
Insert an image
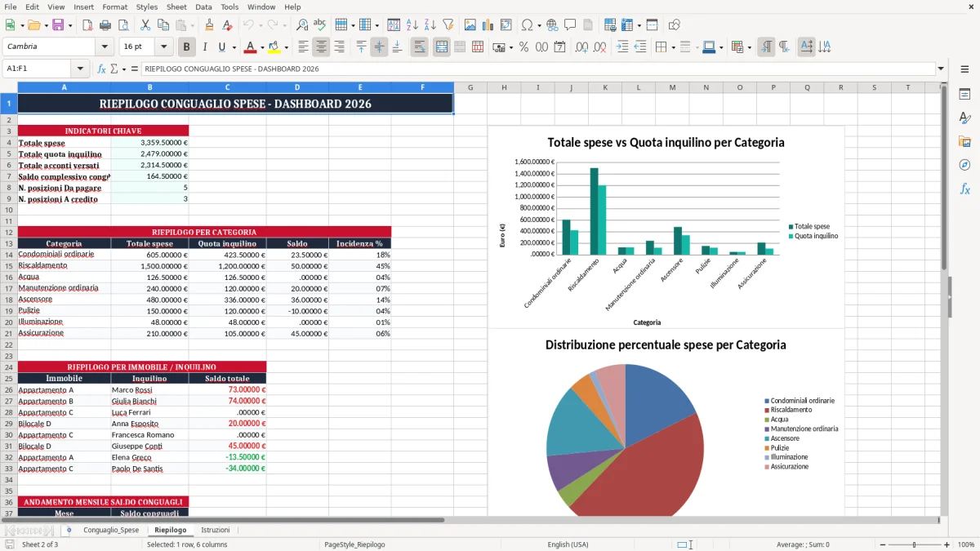[470, 25]
